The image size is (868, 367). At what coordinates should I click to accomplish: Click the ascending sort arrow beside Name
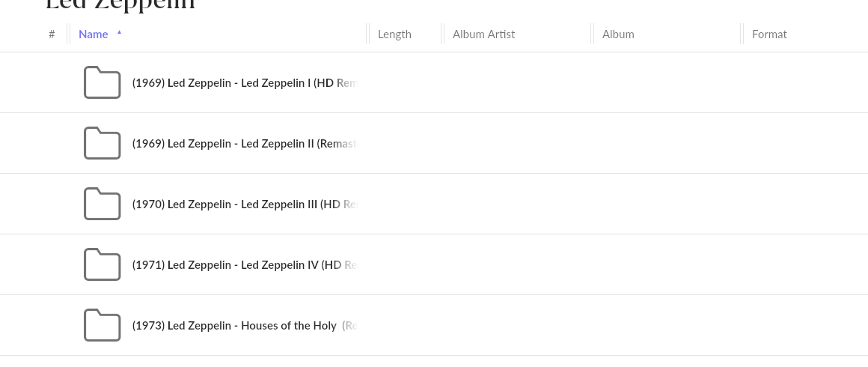point(119,33)
